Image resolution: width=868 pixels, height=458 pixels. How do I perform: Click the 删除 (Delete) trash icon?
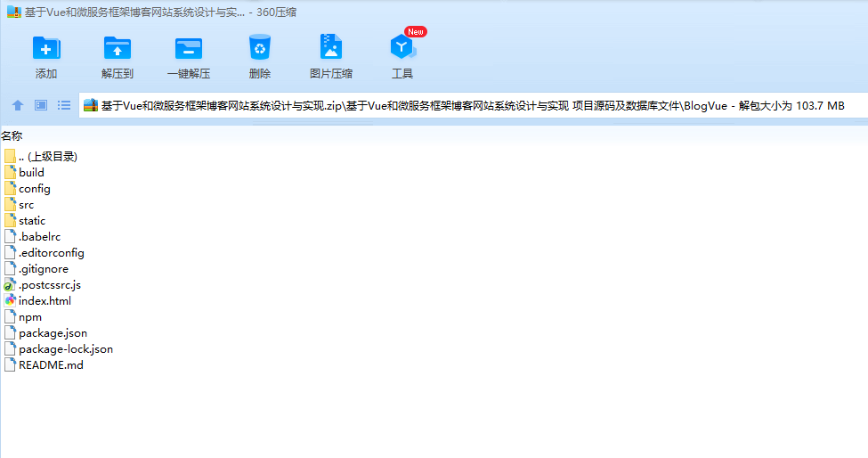coord(260,47)
